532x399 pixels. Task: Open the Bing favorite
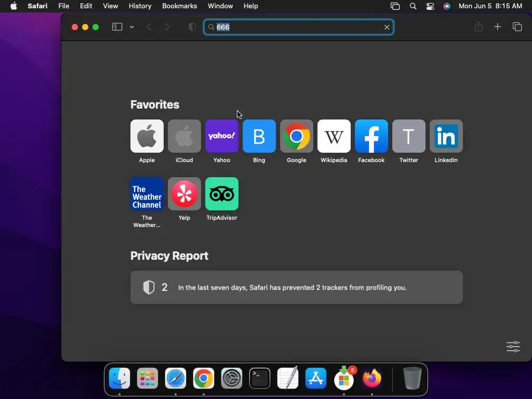click(259, 136)
